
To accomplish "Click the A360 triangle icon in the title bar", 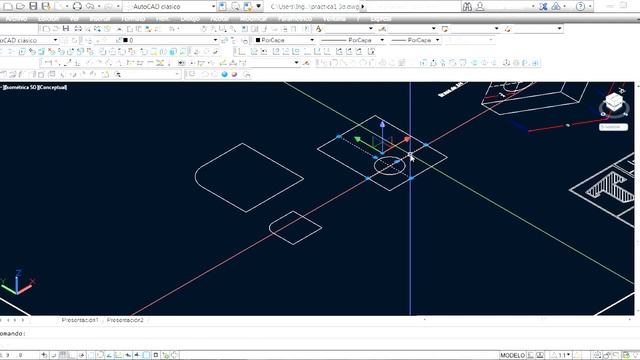I will [x=556, y=6].
